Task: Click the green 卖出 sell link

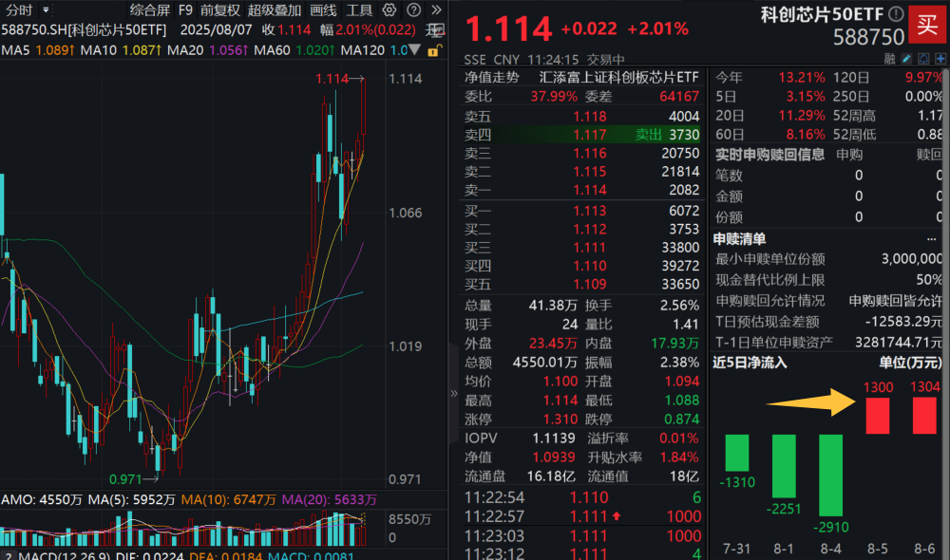Action: coord(648,136)
